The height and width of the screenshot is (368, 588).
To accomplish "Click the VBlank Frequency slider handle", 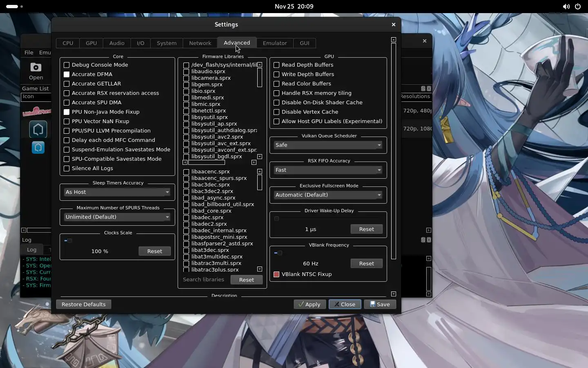I will coord(279,253).
